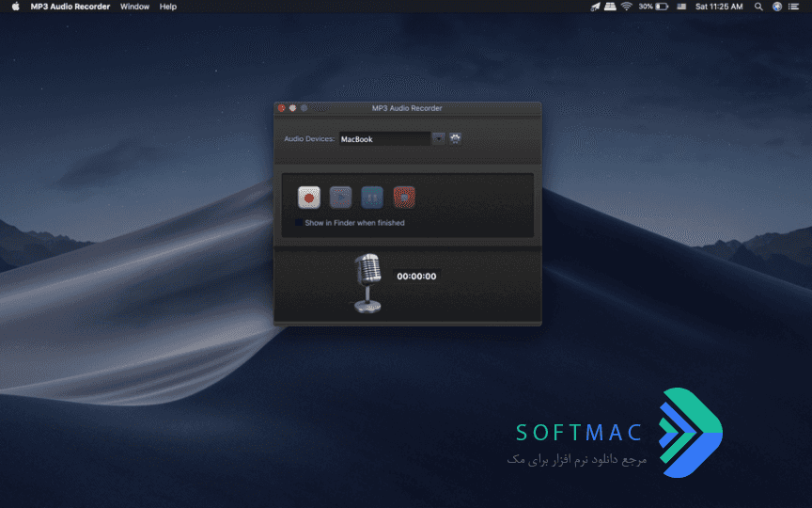
Task: Open the MP3 Audio Recorder app menu
Action: coord(70,7)
